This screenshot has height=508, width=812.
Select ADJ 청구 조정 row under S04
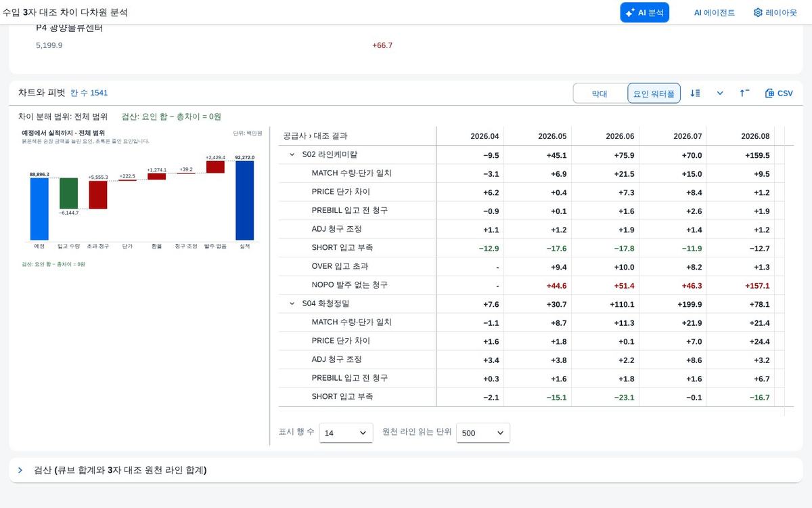(532, 360)
